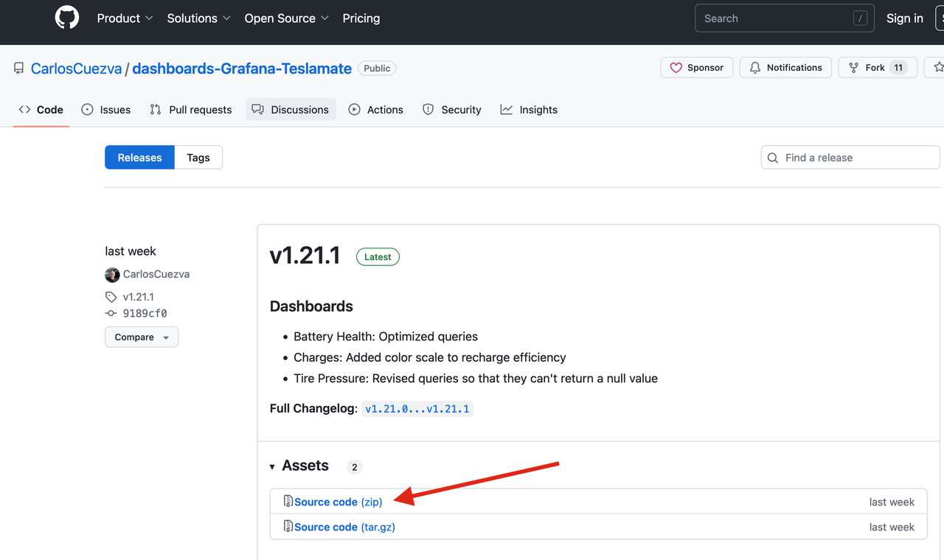This screenshot has height=560, width=944.
Task: Select the Releases toggle button
Action: pos(139,158)
